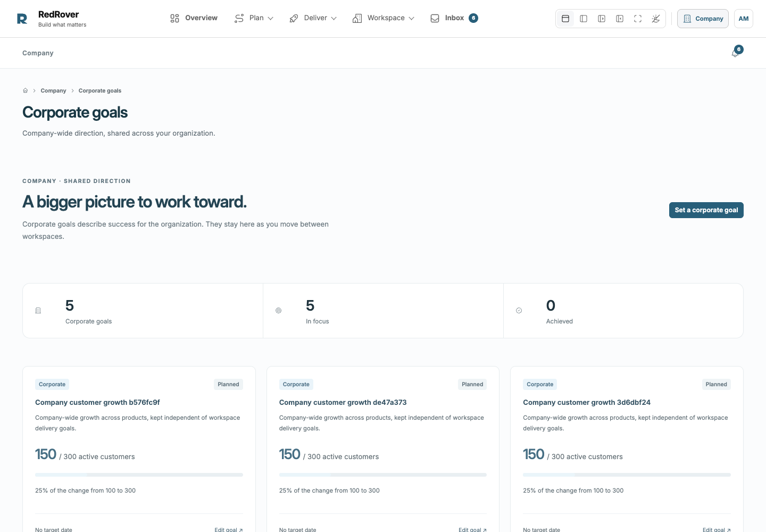The image size is (766, 532).
Task: Click the Company scope button
Action: point(703,19)
